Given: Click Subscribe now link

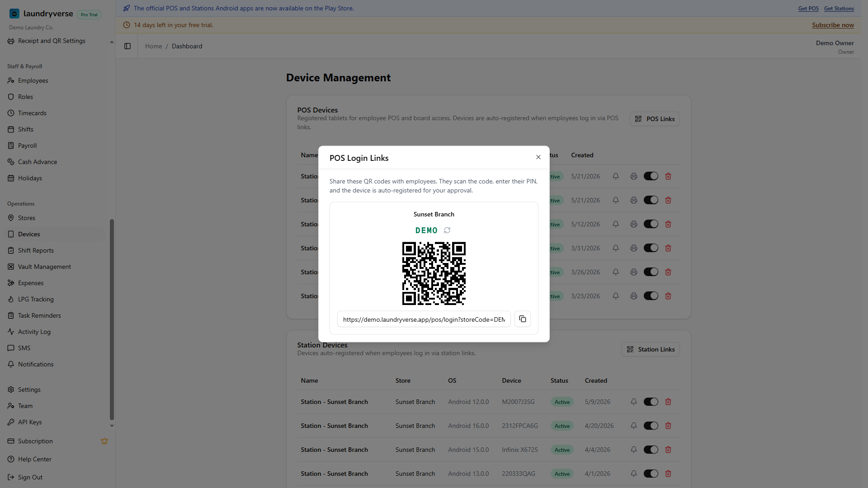Looking at the screenshot, I should pyautogui.click(x=833, y=25).
